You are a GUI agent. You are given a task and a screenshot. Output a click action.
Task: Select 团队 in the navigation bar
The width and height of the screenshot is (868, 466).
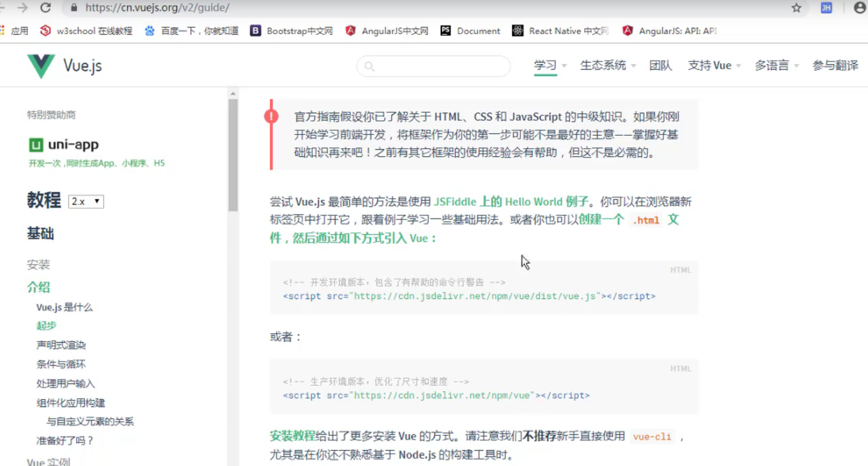coord(660,65)
